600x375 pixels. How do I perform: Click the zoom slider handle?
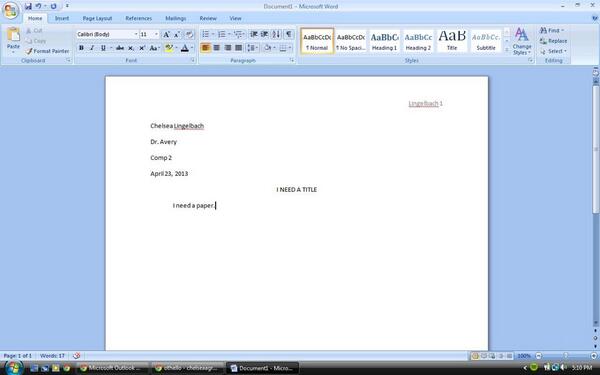pyautogui.click(x=566, y=356)
